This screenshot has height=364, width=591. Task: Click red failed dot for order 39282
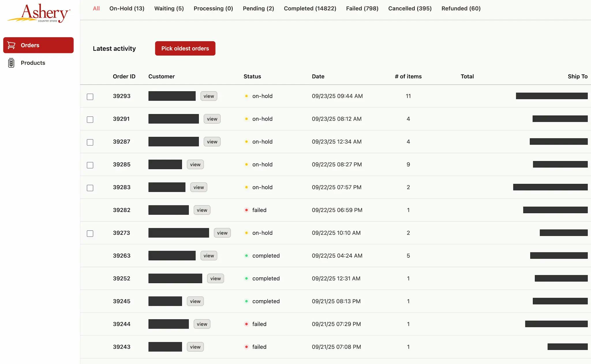click(x=246, y=210)
